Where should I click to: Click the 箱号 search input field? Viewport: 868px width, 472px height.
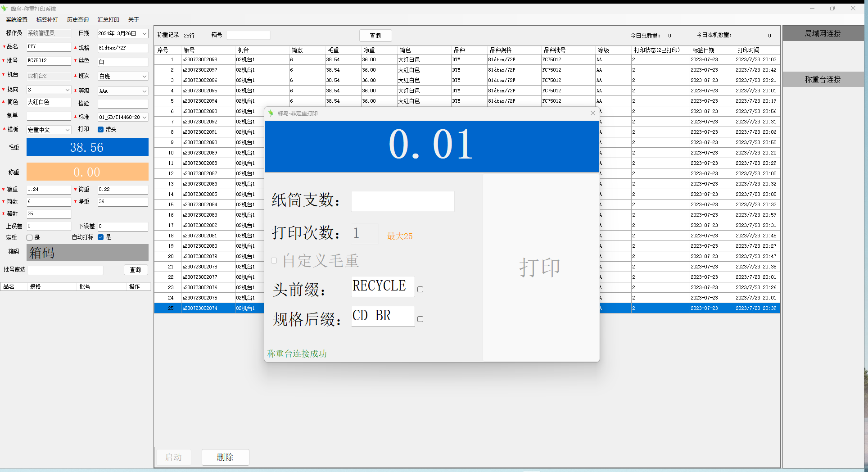[x=248, y=35]
